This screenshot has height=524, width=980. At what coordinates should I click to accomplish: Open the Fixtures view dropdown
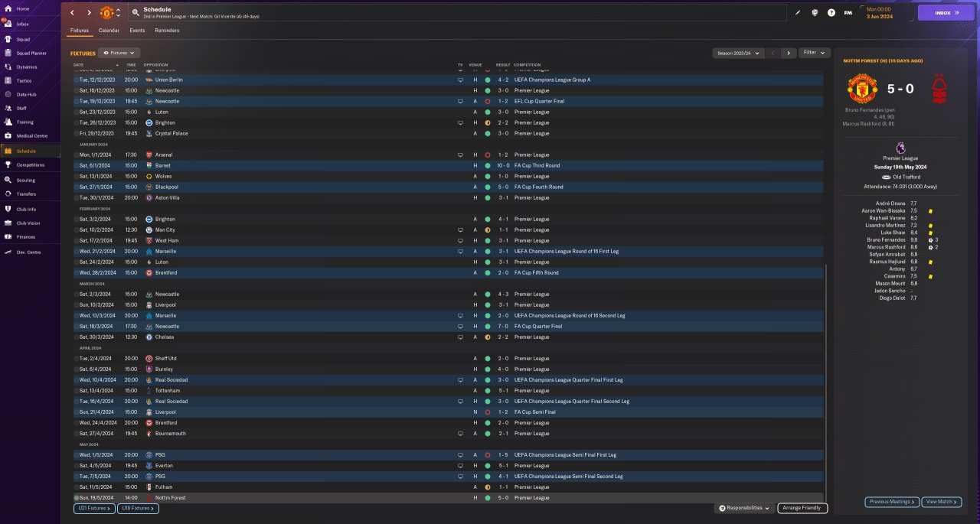119,53
